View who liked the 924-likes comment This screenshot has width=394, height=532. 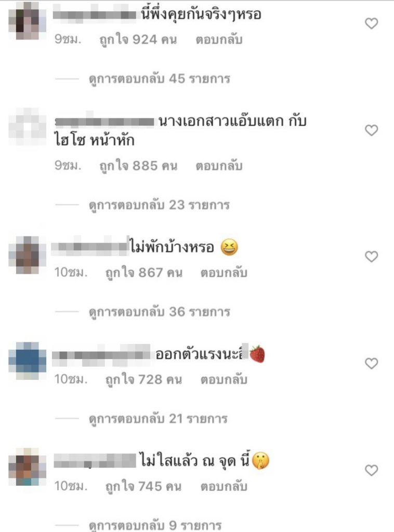pos(138,39)
